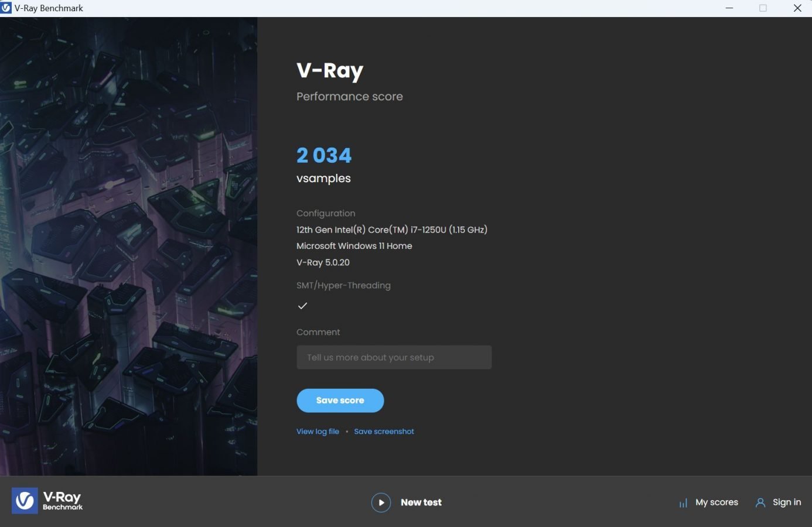The height and width of the screenshot is (527, 812).
Task: Select the New test label
Action: tap(421, 502)
